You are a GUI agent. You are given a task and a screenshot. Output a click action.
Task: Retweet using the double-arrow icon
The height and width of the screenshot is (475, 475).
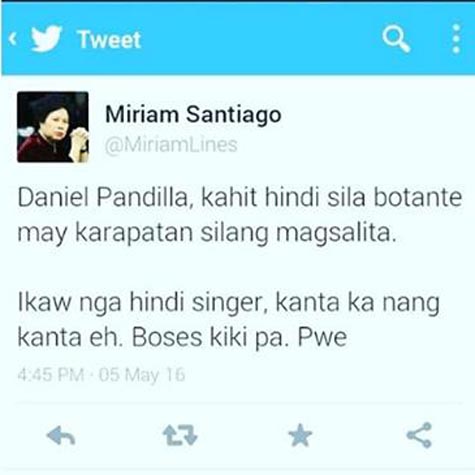(180, 435)
